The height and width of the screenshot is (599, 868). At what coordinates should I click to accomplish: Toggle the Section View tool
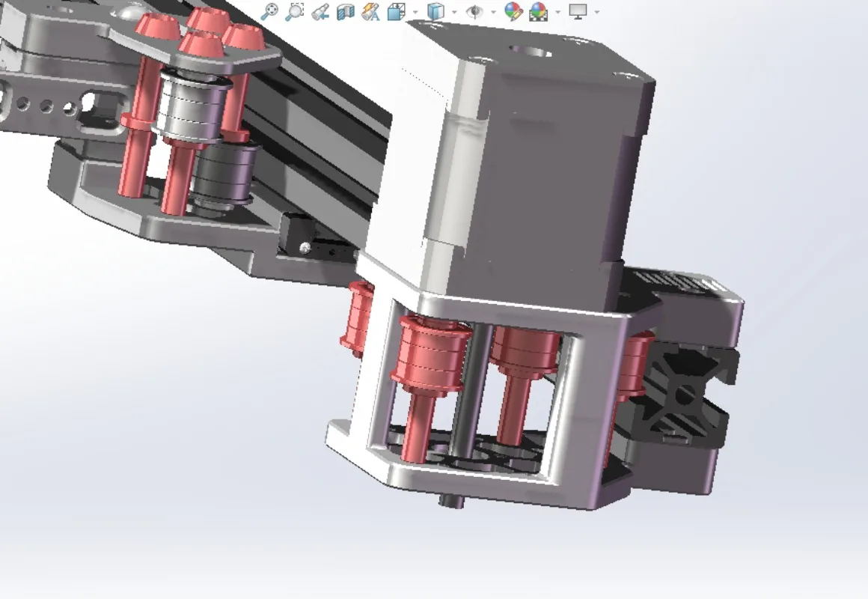(344, 11)
